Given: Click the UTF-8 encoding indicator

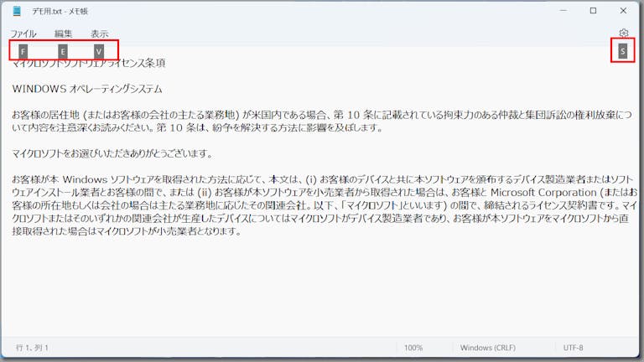Looking at the screenshot, I should (573, 348).
